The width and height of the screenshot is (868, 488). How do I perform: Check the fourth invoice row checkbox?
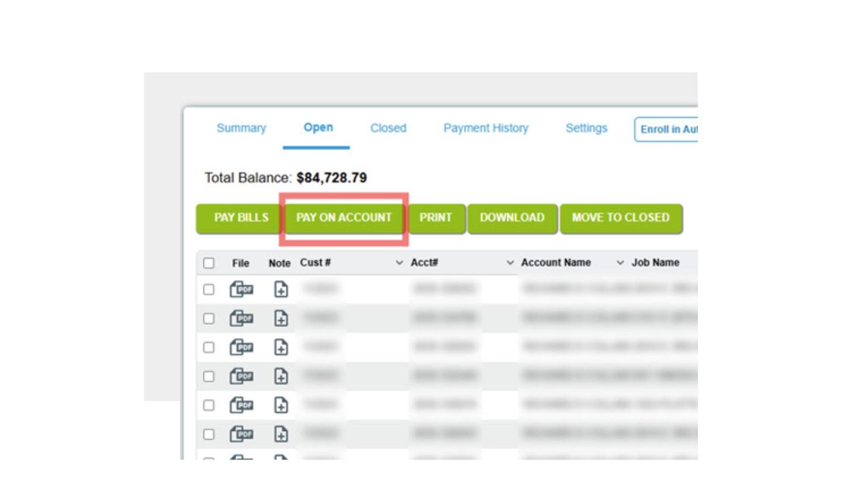click(x=208, y=376)
